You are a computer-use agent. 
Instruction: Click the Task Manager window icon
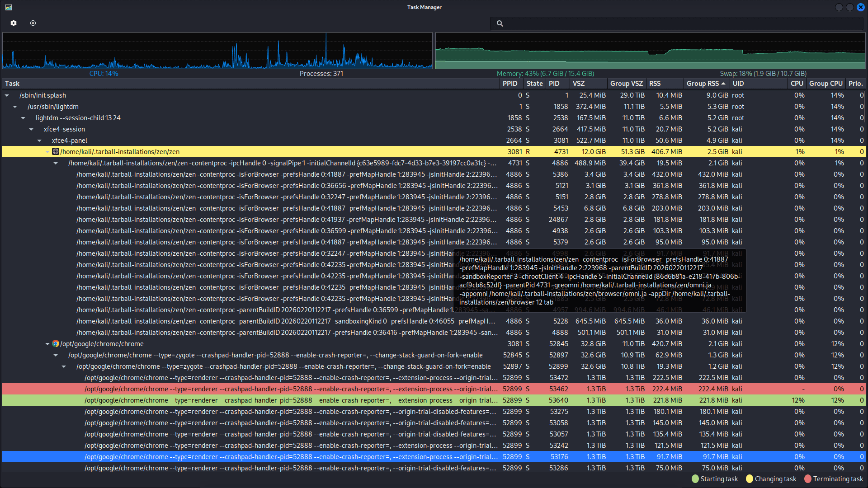coord(9,7)
